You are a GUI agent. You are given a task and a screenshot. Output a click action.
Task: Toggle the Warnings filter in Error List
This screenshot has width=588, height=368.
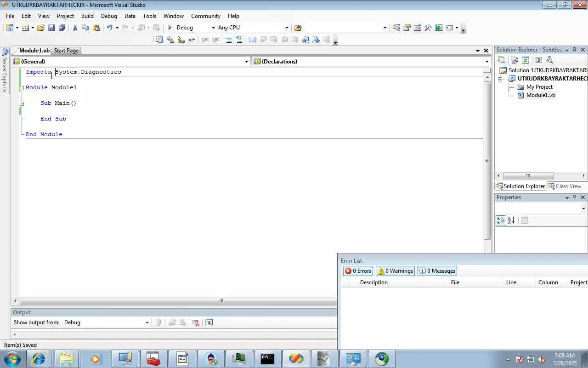tap(395, 271)
